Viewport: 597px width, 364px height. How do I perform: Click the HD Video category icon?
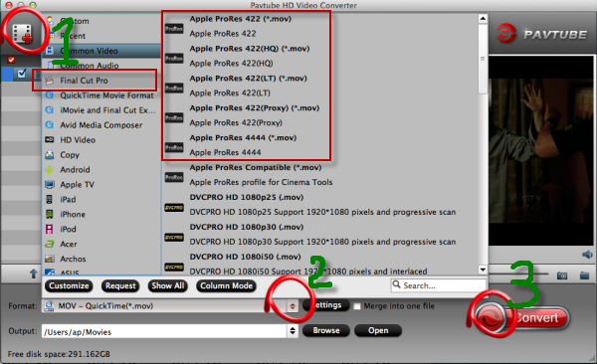tap(50, 140)
